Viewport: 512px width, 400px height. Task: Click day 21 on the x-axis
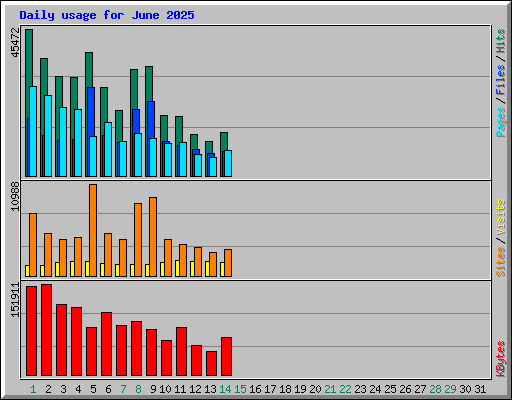(x=330, y=389)
